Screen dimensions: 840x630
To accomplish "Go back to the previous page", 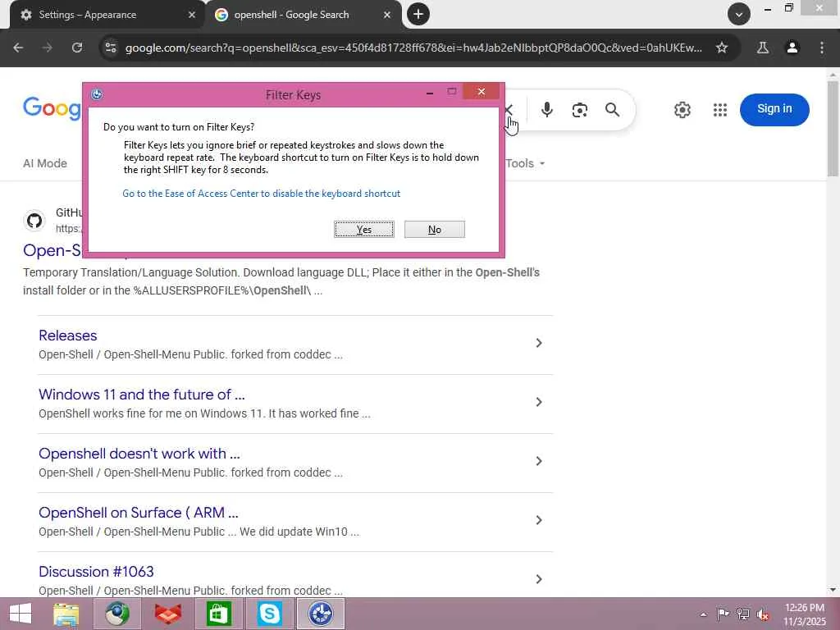I will (x=18, y=48).
